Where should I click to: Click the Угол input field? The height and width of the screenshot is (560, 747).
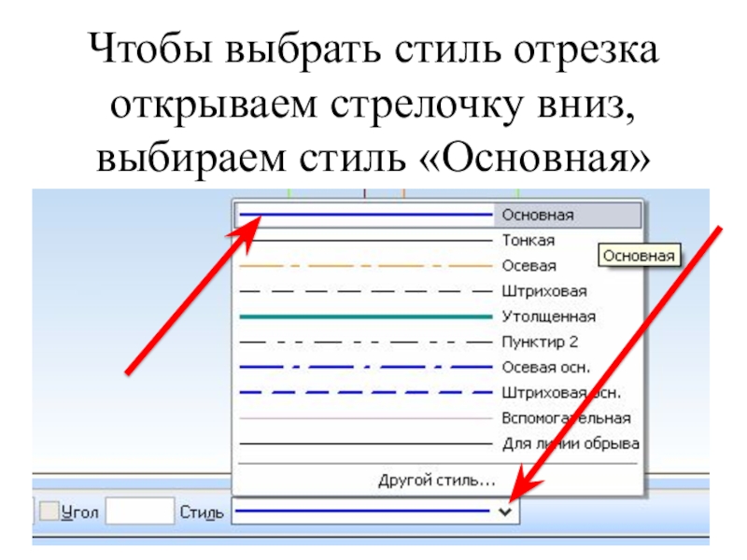pos(140,511)
